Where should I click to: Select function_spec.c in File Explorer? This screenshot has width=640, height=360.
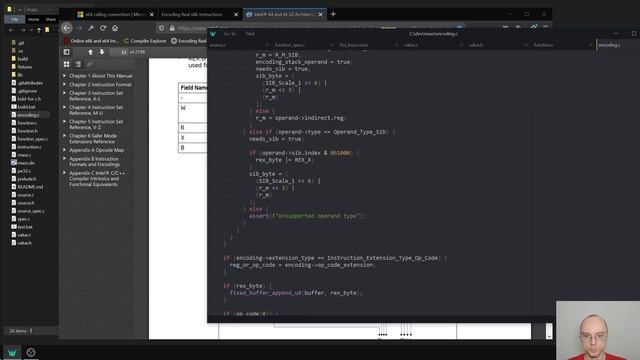click(29, 139)
